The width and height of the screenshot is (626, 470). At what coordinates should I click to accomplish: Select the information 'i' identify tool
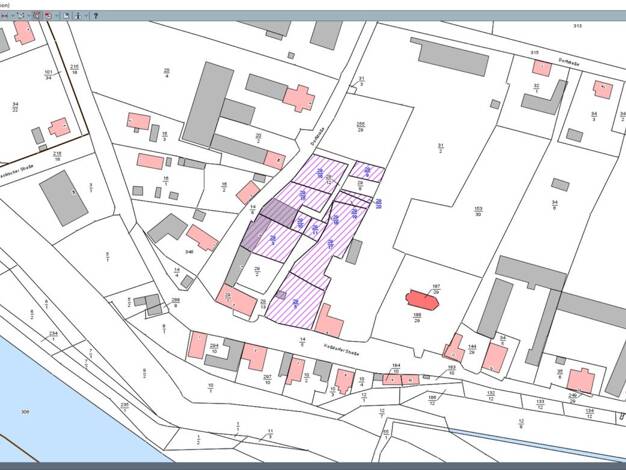pos(79,16)
